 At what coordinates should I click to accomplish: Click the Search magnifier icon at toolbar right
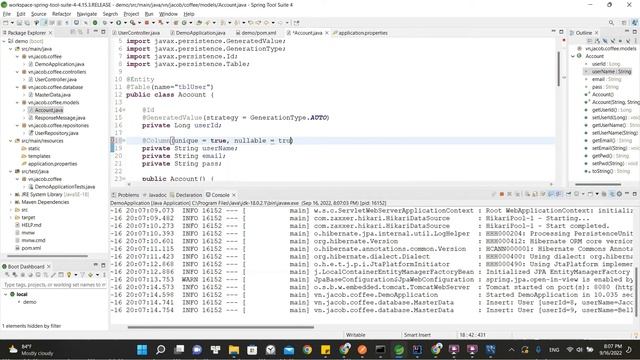[x=611, y=23]
